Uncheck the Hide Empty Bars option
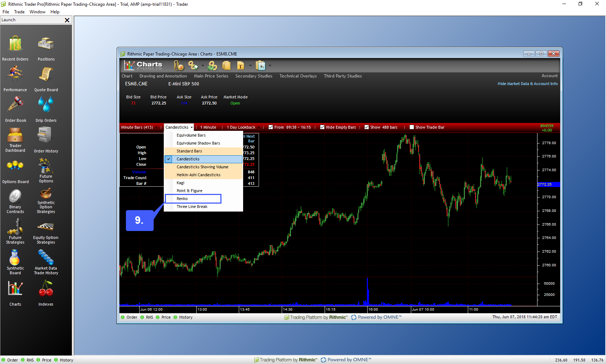The width and height of the screenshot is (606, 364). click(322, 127)
